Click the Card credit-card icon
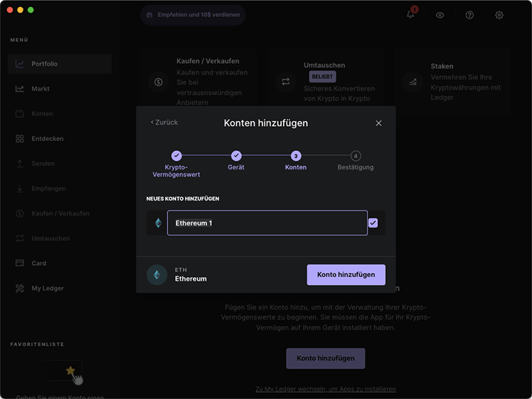 point(20,263)
